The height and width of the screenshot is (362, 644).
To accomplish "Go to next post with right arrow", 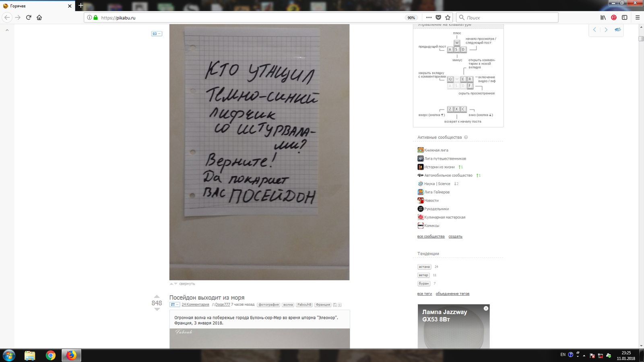I will point(606,30).
